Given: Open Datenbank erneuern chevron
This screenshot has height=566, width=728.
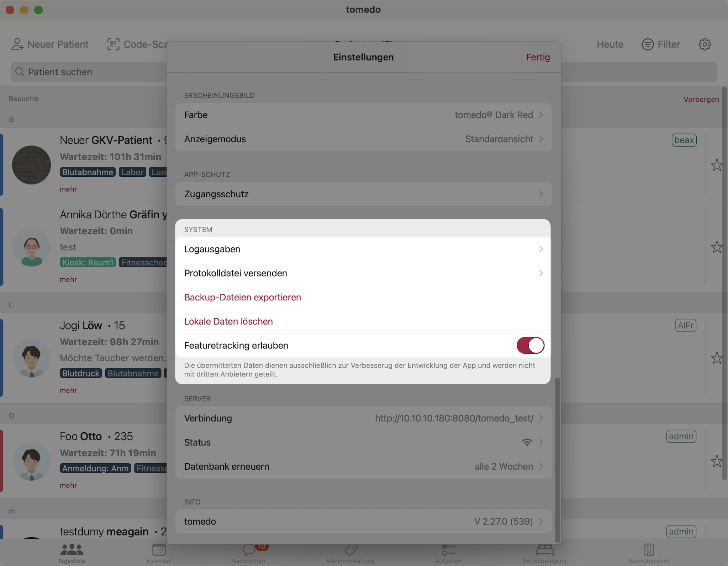Looking at the screenshot, I should [541, 466].
